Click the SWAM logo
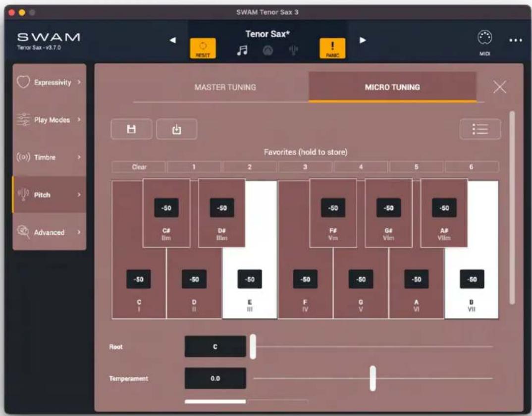Screen dimensions: 532x416 pos(49,37)
